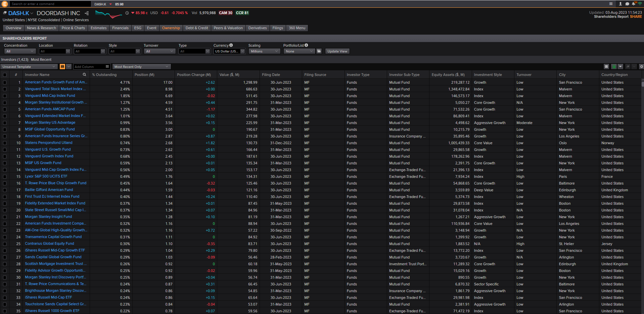The height and width of the screenshot is (314, 644).
Task: Expand the Excel export options arrow
Action: tap(620, 67)
